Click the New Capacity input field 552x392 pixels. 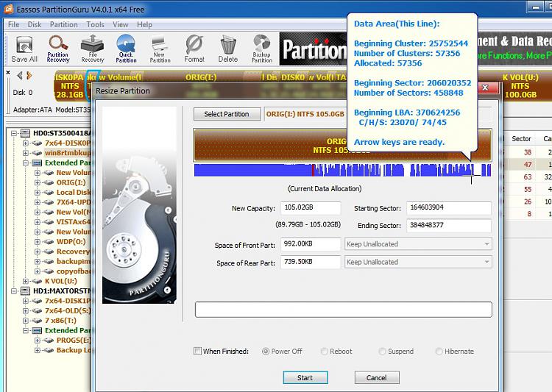click(x=311, y=207)
